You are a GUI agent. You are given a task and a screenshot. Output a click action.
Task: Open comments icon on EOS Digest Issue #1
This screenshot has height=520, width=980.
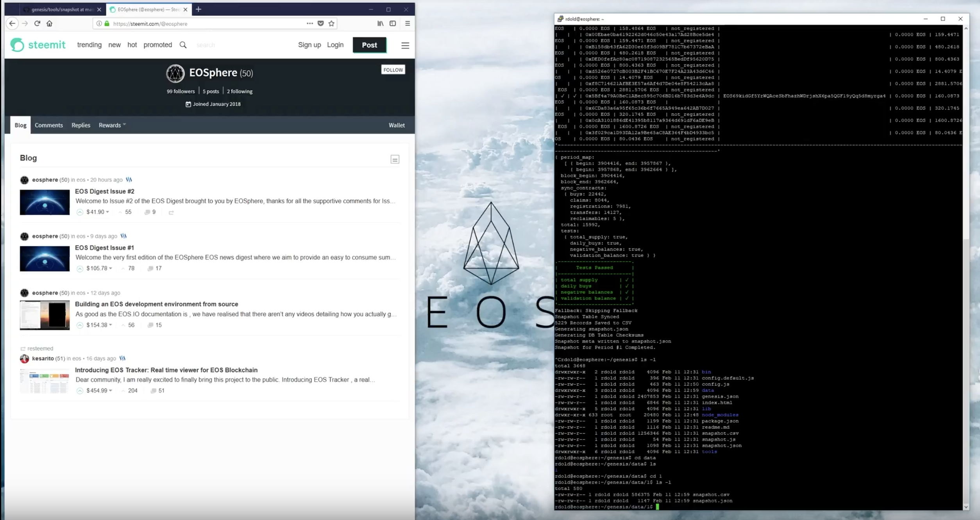150,269
